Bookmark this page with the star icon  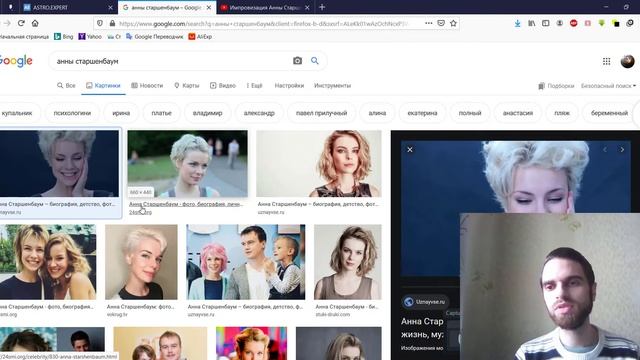coord(453,23)
